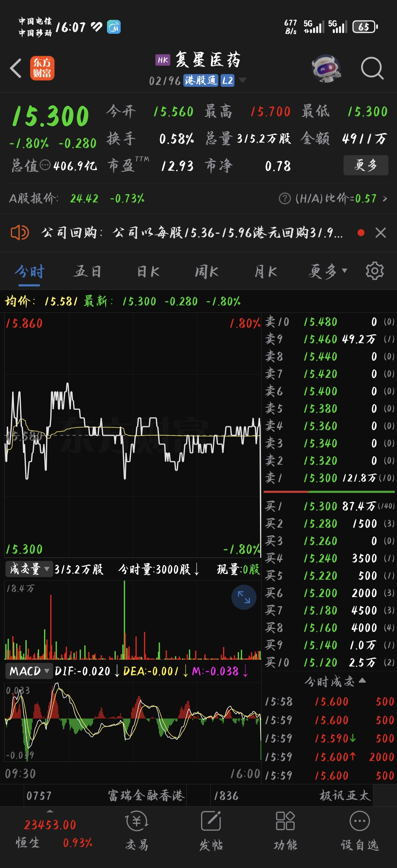Tap the L2 level badge
The height and width of the screenshot is (868, 397).
[227, 80]
